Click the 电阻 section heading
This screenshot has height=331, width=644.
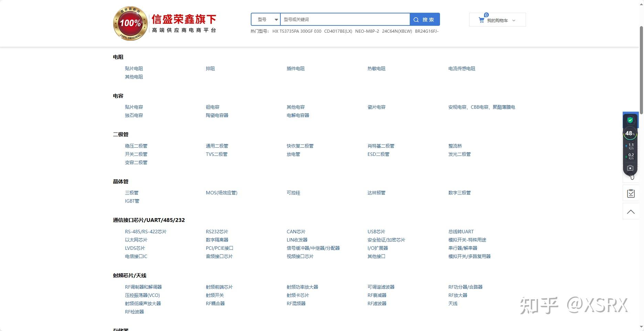click(118, 57)
